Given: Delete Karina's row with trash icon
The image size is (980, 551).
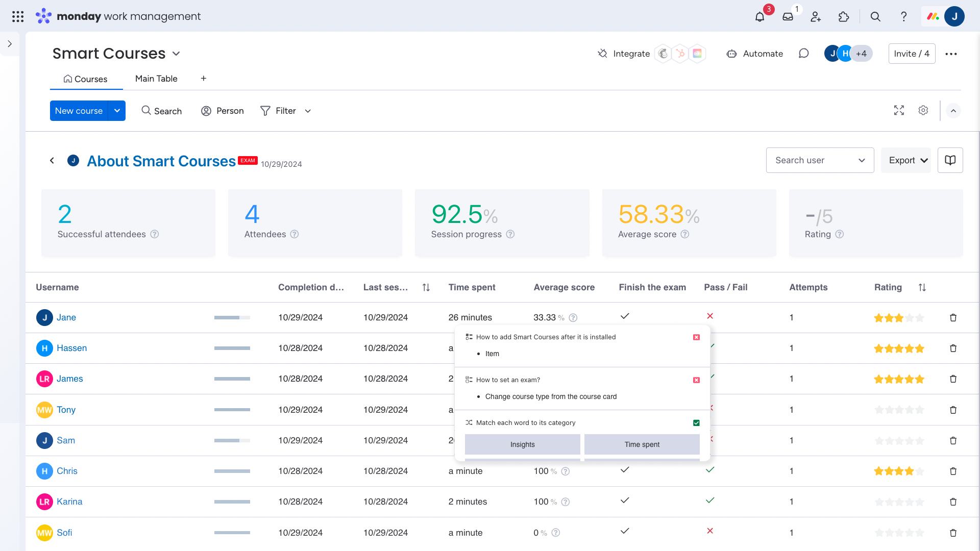Looking at the screenshot, I should point(953,502).
